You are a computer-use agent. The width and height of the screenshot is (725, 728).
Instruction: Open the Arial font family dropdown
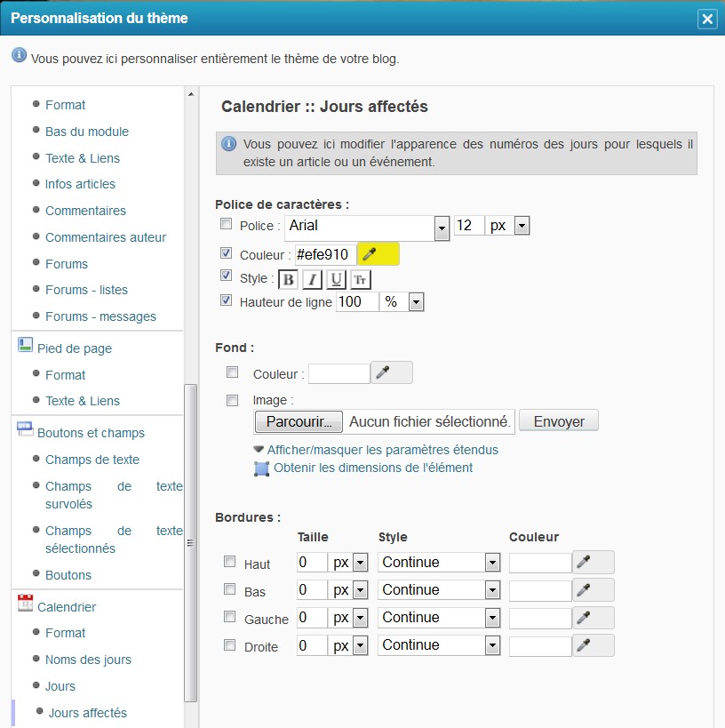442,228
